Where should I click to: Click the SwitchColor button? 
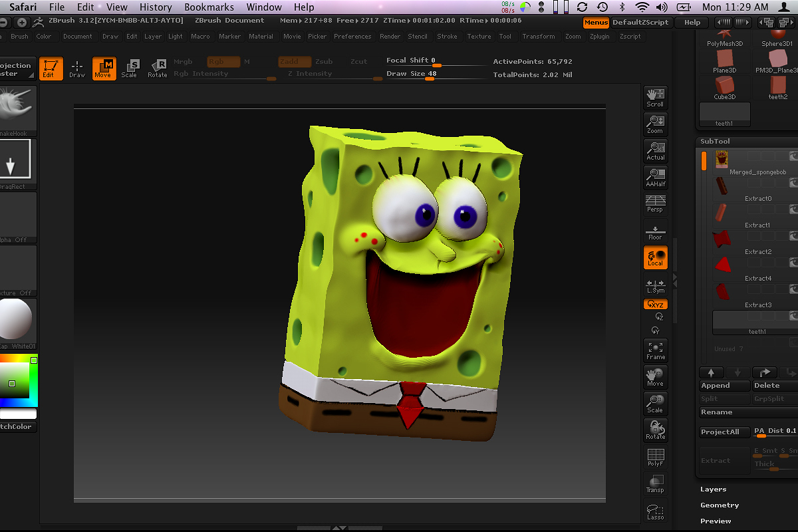coord(18,427)
